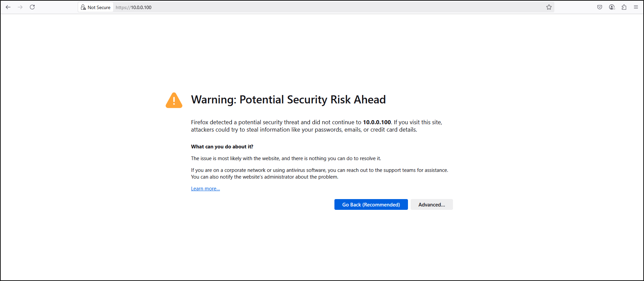Bookmark this page with the star icon

click(x=549, y=7)
